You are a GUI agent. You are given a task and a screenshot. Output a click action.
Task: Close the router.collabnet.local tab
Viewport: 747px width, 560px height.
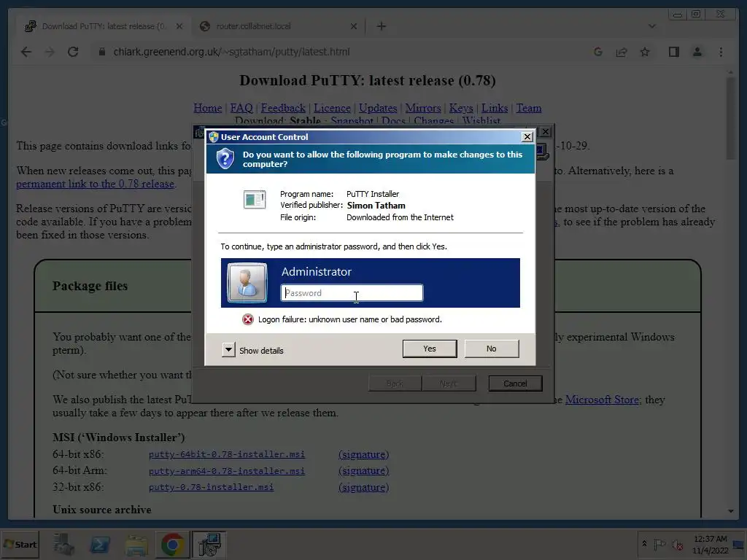[354, 26]
